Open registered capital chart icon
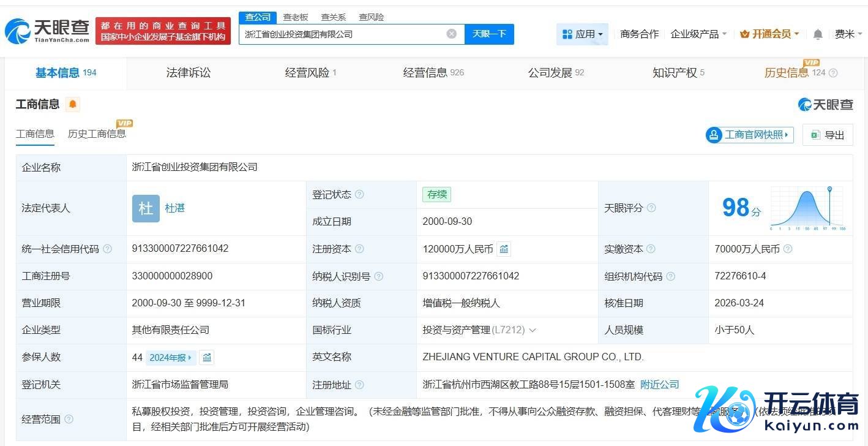Viewport: 868px width, 446px height. tap(504, 249)
